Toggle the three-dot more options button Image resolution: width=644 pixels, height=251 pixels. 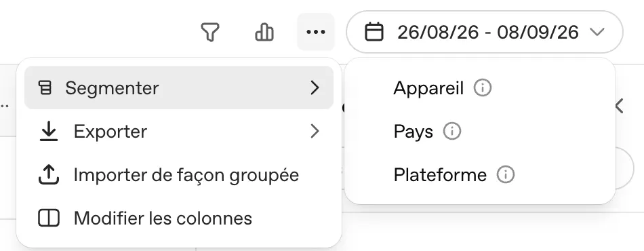(x=316, y=32)
